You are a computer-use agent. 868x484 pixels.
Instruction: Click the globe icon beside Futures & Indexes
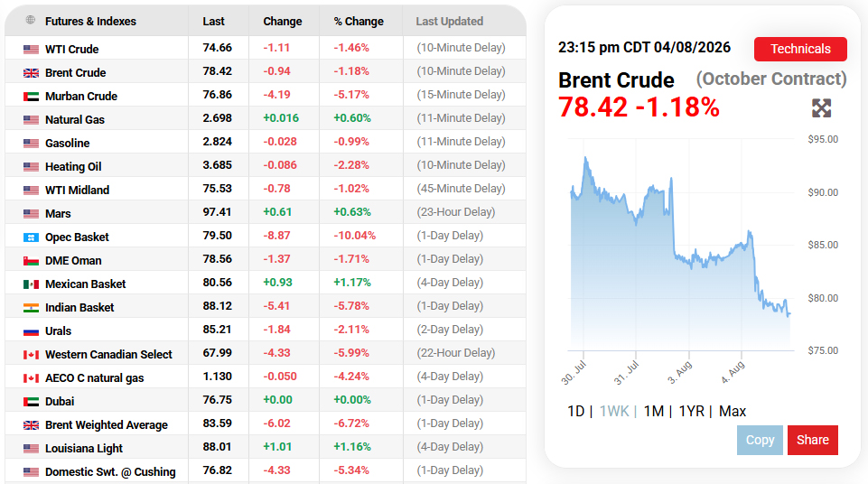click(x=31, y=21)
